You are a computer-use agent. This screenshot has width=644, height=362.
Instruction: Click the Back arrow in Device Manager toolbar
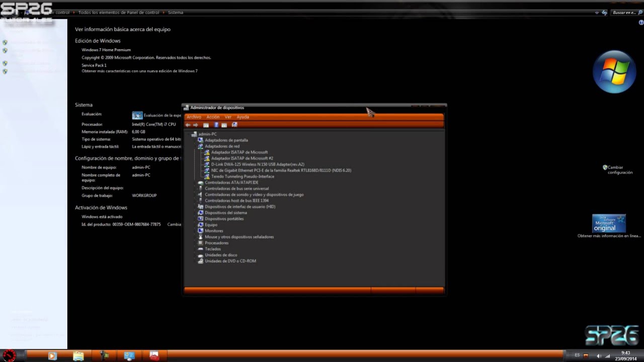tap(188, 125)
